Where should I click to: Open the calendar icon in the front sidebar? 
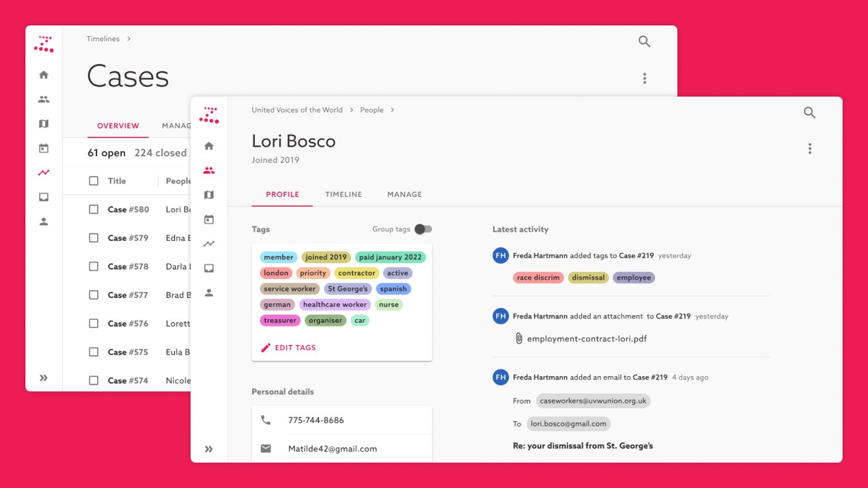[x=209, y=219]
